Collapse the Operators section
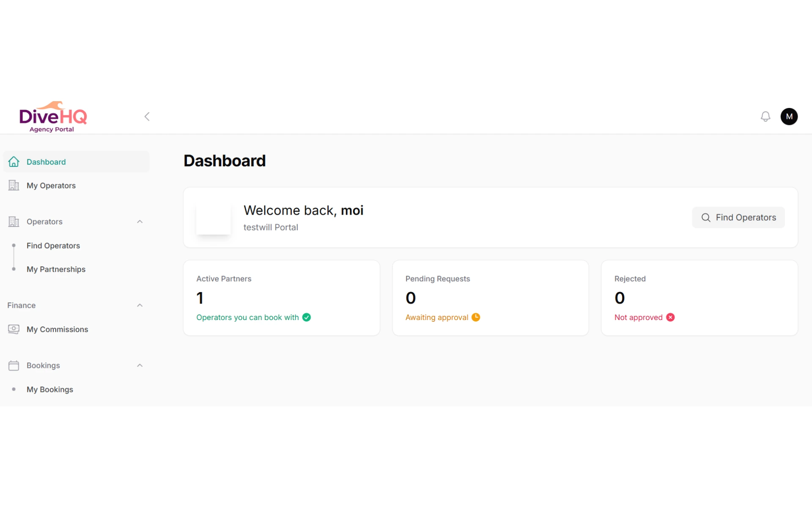 [x=140, y=221]
